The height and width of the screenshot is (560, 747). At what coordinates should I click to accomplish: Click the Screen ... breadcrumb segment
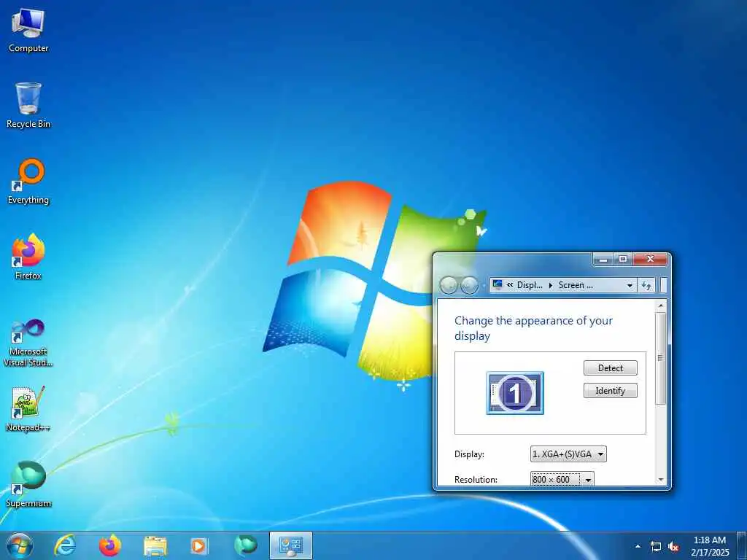pyautogui.click(x=576, y=285)
